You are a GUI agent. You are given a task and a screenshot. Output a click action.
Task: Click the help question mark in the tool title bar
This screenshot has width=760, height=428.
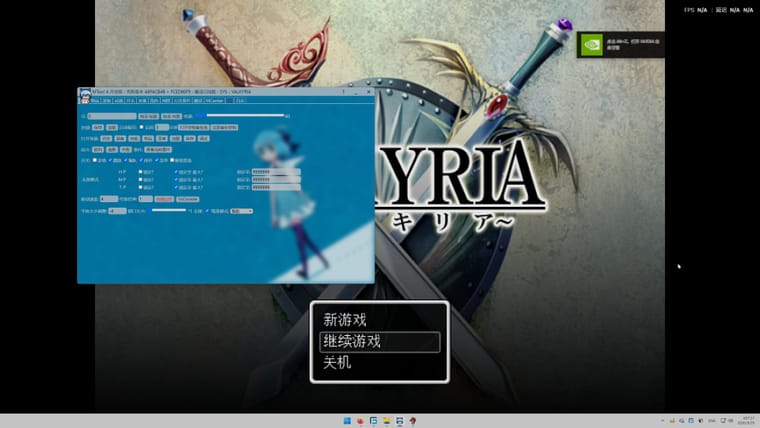(343, 92)
